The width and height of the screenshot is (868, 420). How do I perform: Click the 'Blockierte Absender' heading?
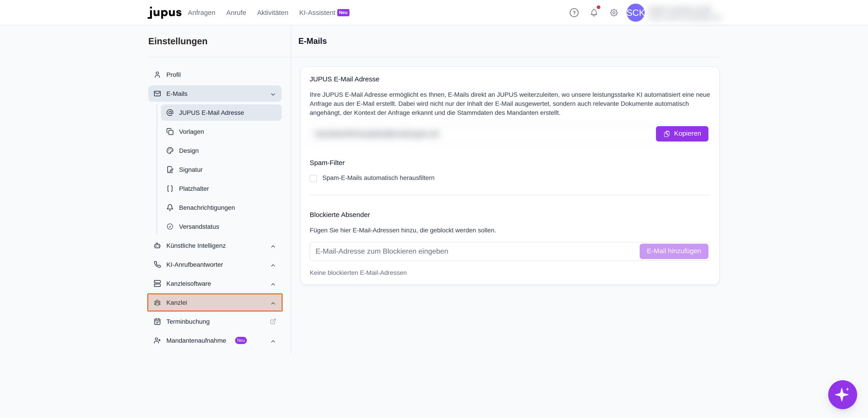click(340, 215)
